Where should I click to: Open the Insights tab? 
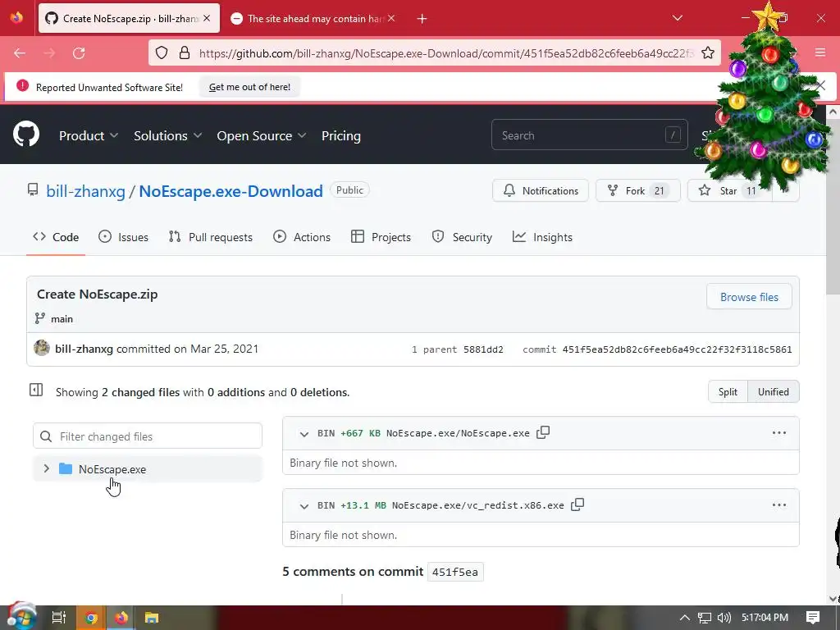[x=542, y=237]
